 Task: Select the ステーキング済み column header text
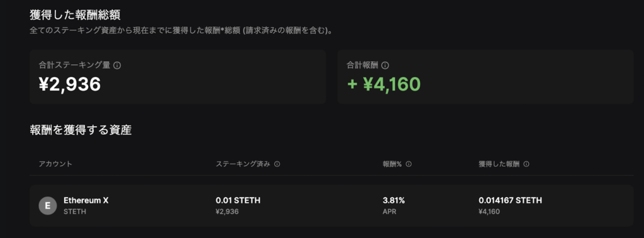click(243, 164)
